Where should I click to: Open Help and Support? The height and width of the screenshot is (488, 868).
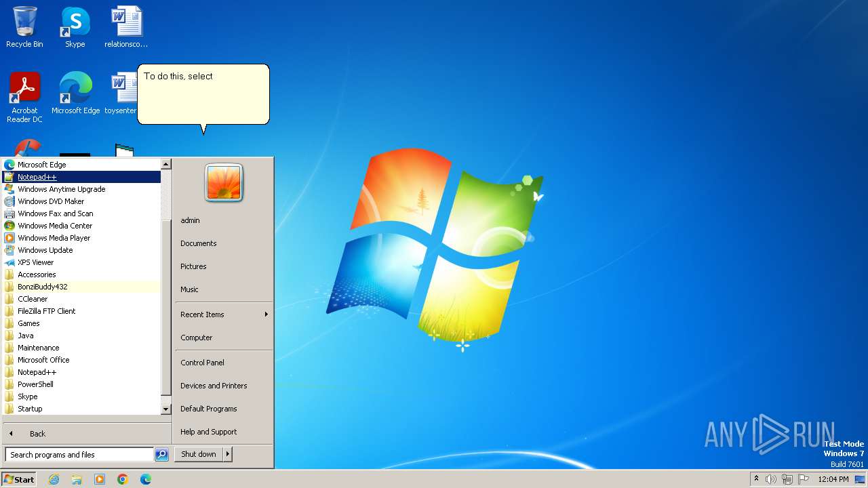pos(224,432)
